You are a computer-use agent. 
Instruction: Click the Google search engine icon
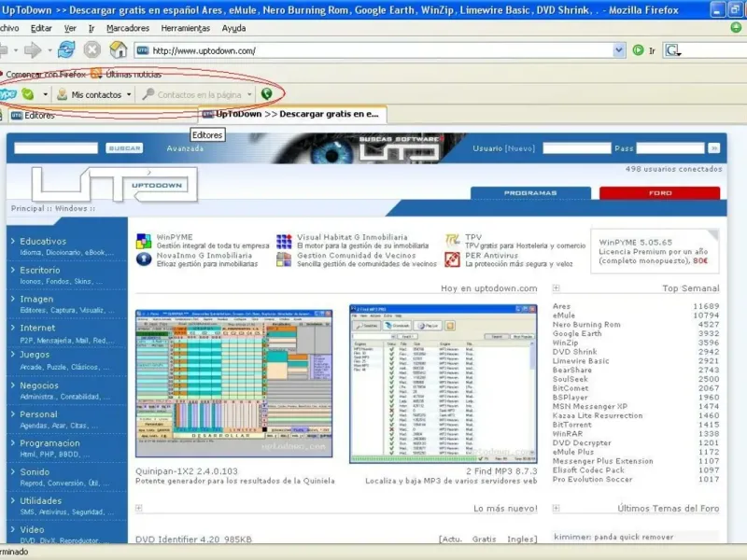point(671,50)
